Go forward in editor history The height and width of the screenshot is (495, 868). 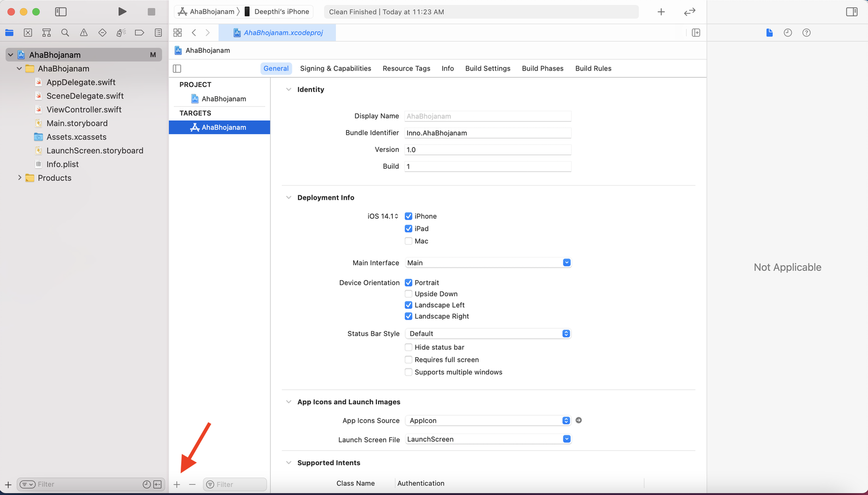click(x=207, y=33)
